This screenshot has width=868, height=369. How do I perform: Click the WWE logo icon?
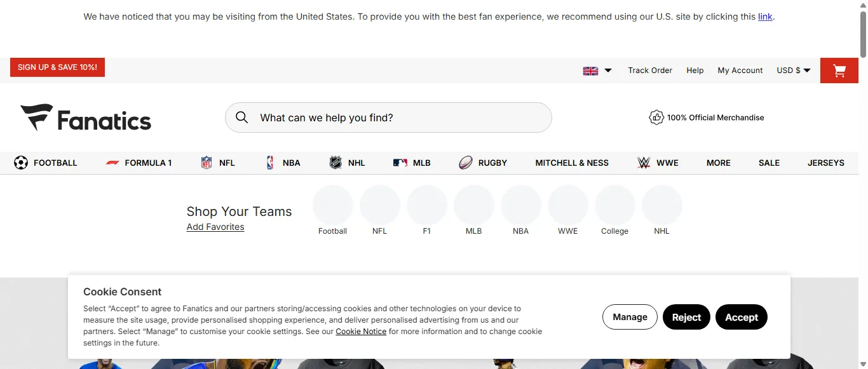pyautogui.click(x=644, y=163)
